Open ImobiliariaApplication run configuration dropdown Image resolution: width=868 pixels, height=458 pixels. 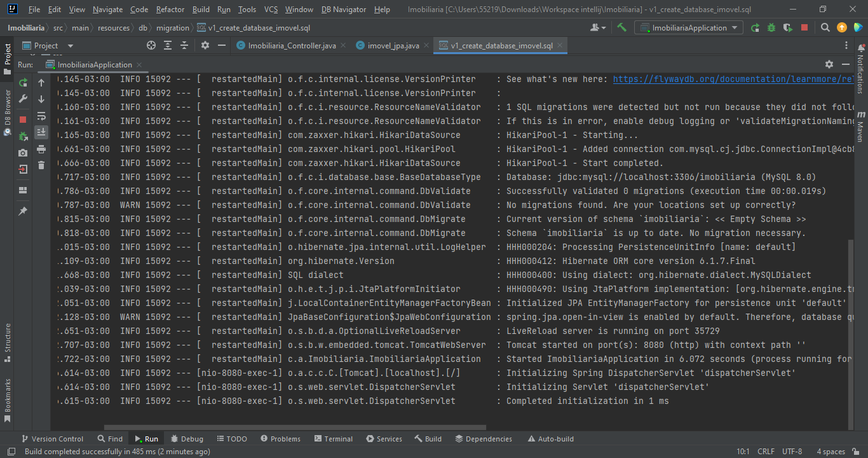(689, 27)
